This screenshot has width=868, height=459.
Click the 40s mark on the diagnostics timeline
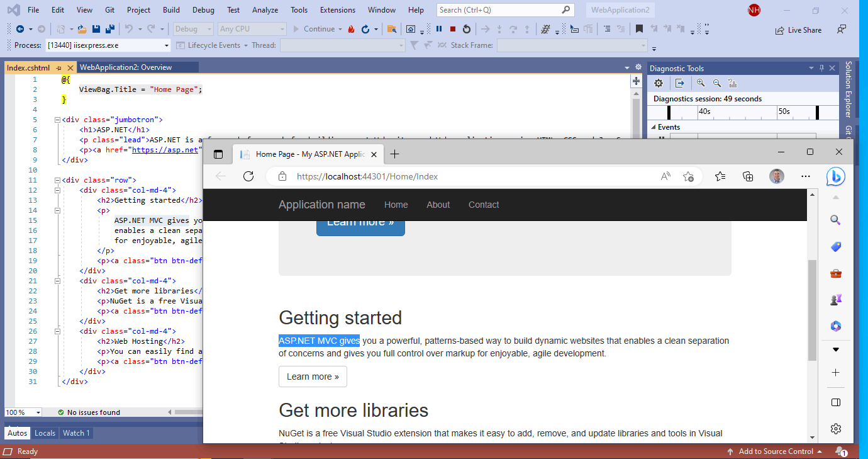click(704, 111)
